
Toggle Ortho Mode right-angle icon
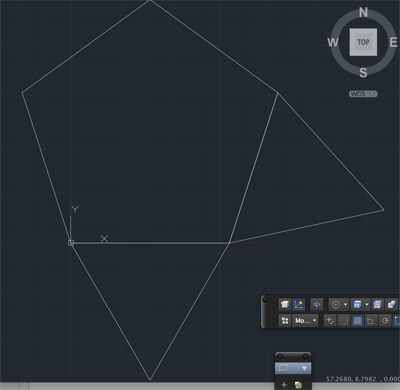click(x=371, y=321)
